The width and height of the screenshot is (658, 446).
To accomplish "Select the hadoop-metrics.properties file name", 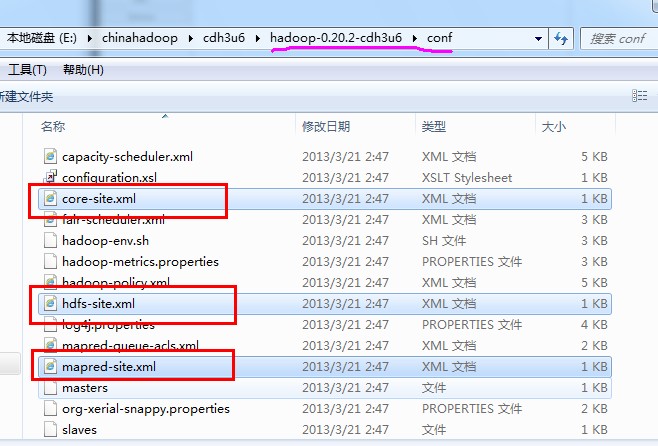I will 140,261.
